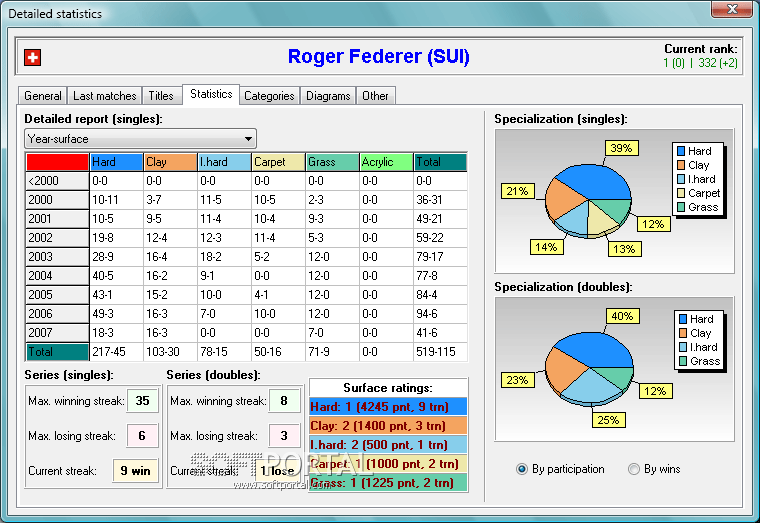Click the 12% label on doubles pie
This screenshot has width=760, height=523.
pyautogui.click(x=655, y=391)
